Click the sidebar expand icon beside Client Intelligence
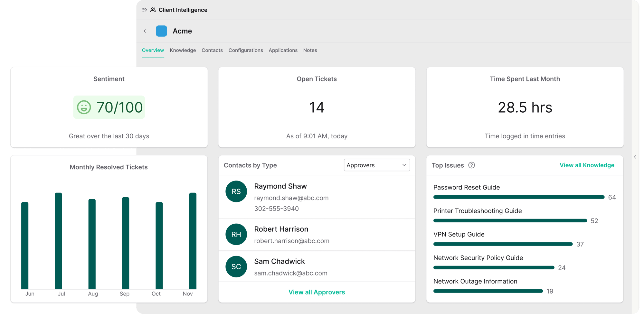 [x=144, y=10]
